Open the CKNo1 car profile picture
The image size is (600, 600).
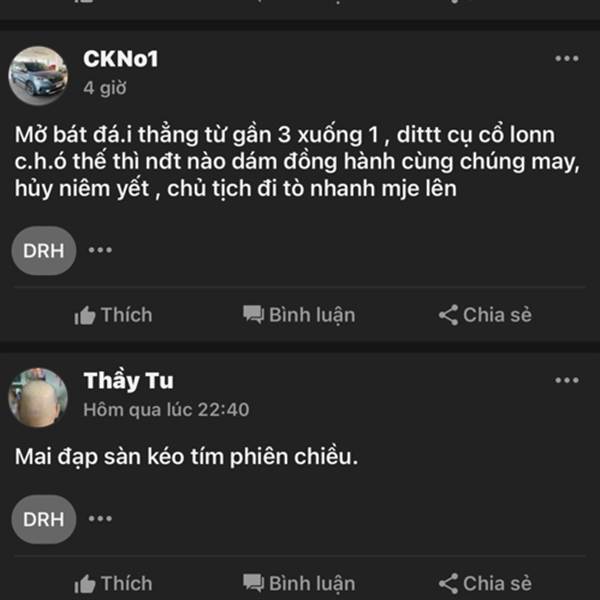[x=38, y=75]
